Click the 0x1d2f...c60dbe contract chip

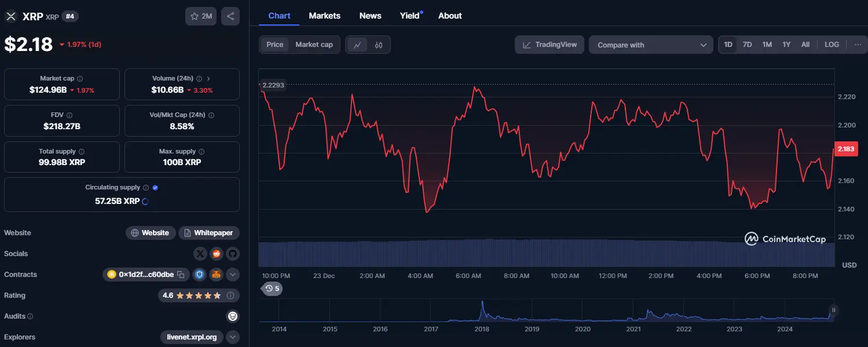click(146, 275)
